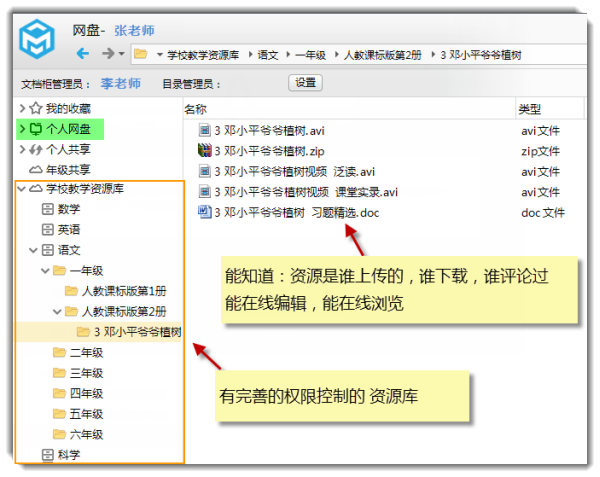Go to 人教课标版第2册 in the breadcrumb
Image resolution: width=600 pixels, height=477 pixels.
[383, 54]
